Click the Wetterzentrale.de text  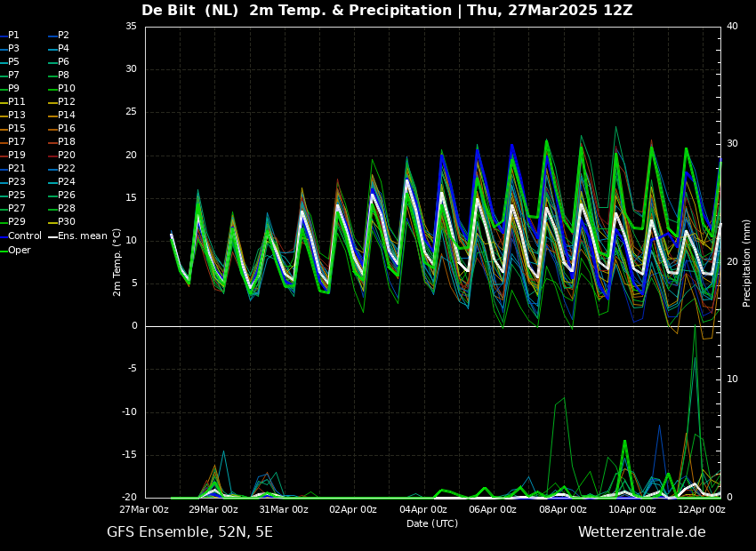641,532
